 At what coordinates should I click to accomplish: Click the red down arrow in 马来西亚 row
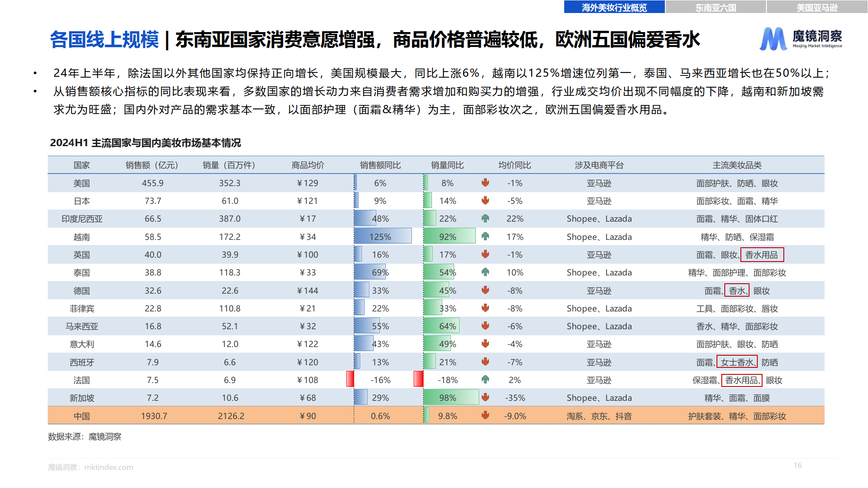click(x=485, y=326)
